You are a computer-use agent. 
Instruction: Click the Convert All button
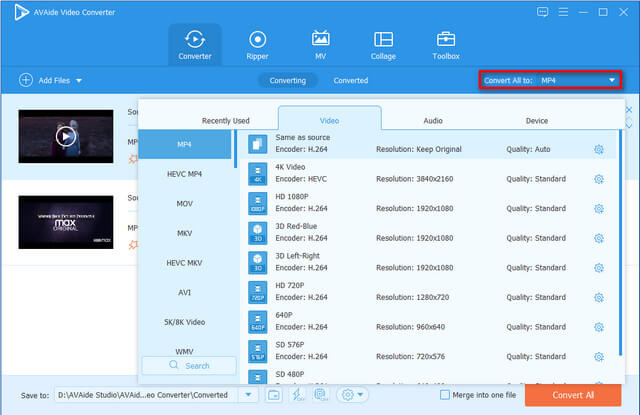573,395
